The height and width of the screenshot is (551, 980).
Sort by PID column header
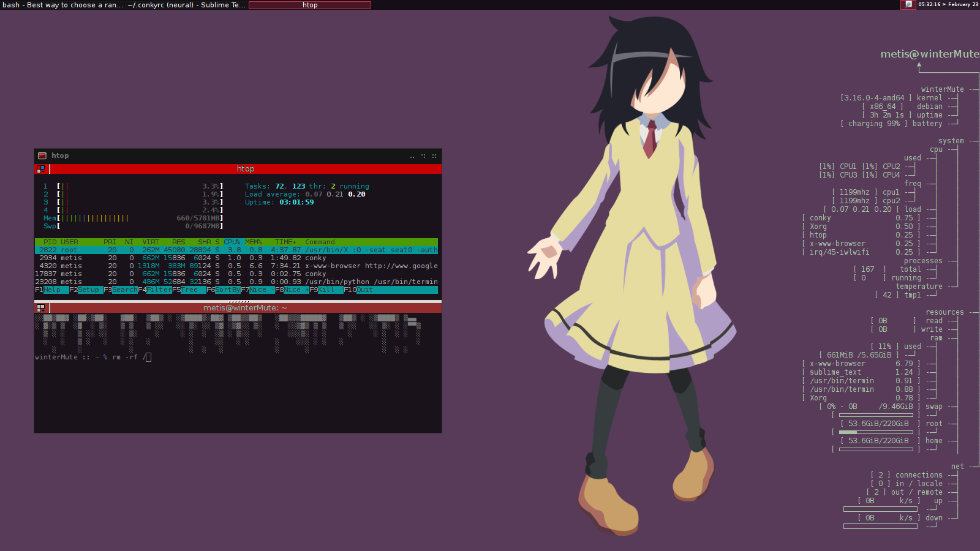tap(50, 242)
